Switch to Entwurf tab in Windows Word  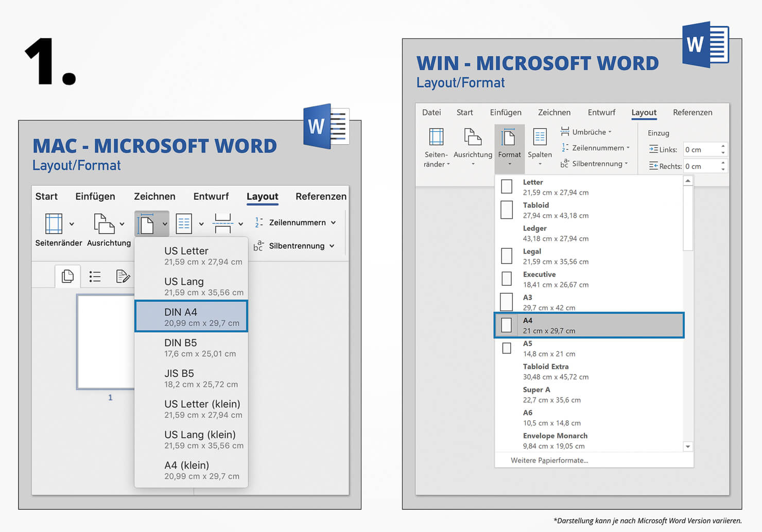click(x=601, y=112)
